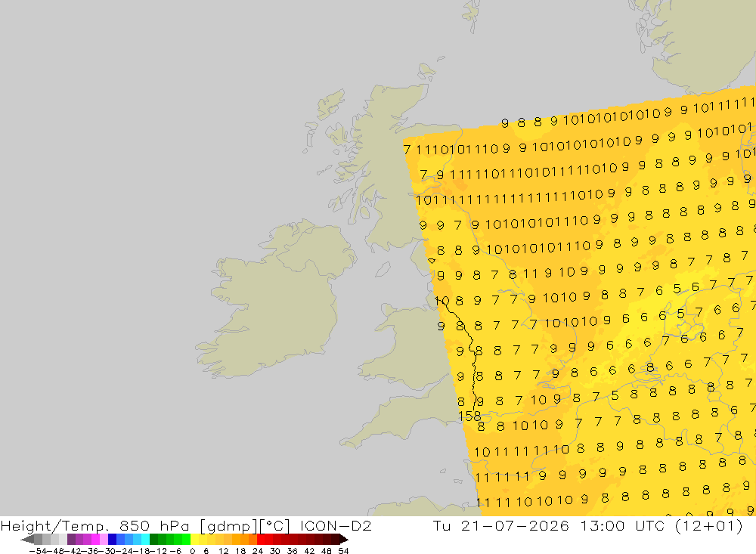
Task: Click the "13:00 UTC" time label
Action: pyautogui.click(x=624, y=525)
